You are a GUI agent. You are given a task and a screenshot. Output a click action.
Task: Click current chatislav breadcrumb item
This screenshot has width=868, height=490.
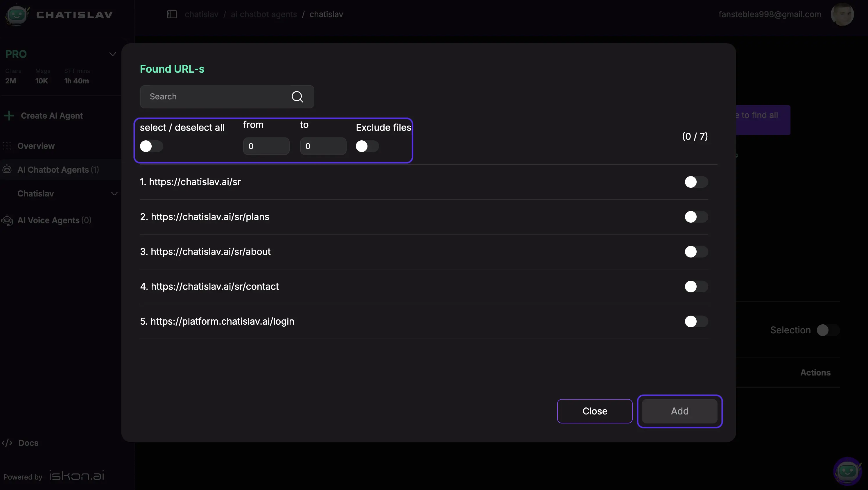326,14
